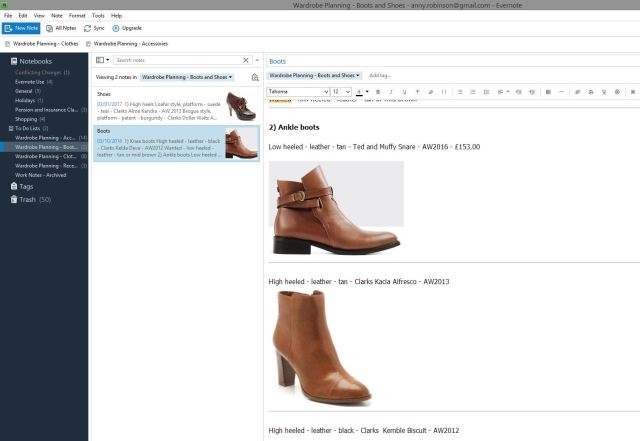Change note's notebook via dropdown in editor
The width and height of the screenshot is (640, 441).
click(314, 76)
